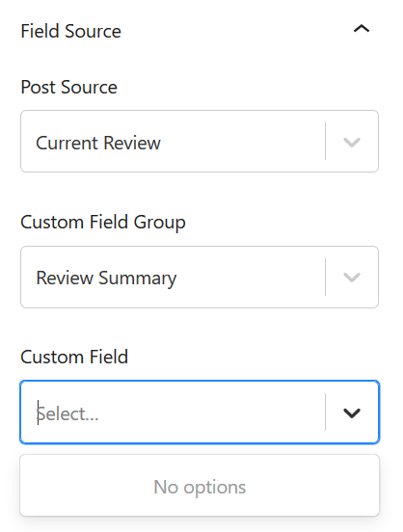403x532 pixels.
Task: Click the Select... placeholder text
Action: pyautogui.click(x=67, y=413)
